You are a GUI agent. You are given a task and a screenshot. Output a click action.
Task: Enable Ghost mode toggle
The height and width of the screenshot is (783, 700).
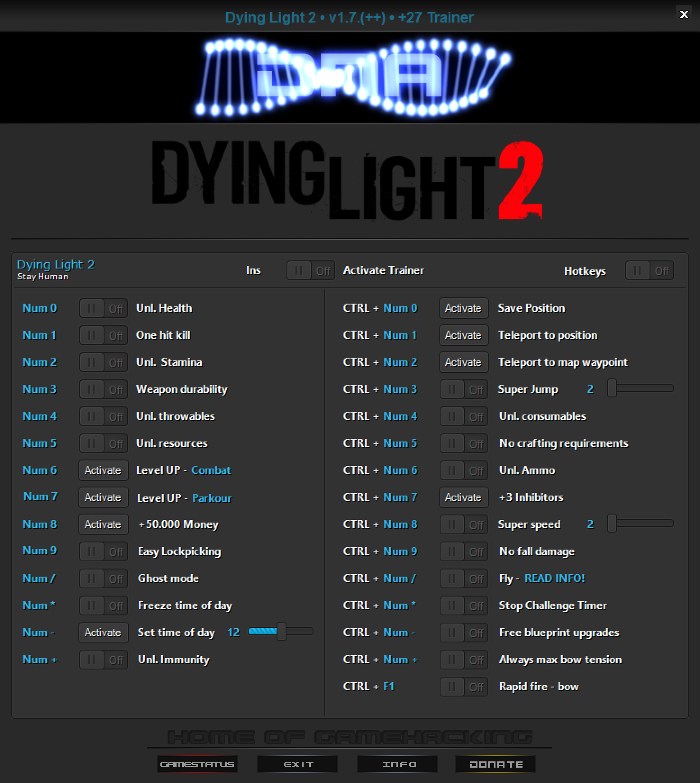104,578
